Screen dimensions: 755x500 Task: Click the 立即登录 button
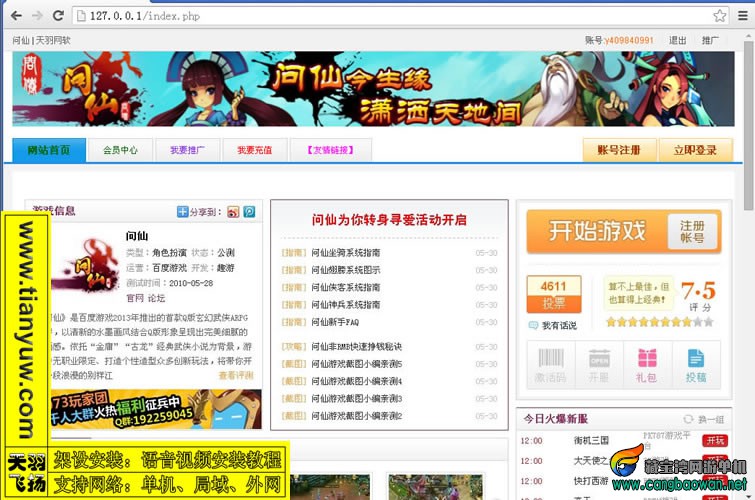pos(695,150)
